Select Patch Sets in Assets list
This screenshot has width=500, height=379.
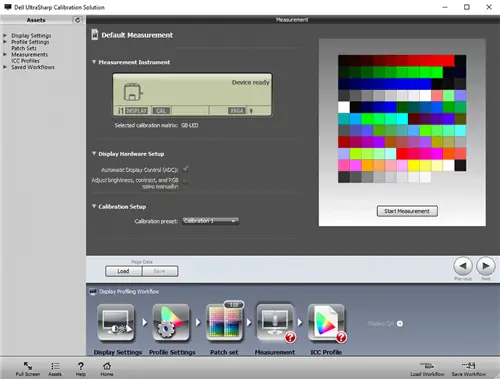click(x=24, y=48)
